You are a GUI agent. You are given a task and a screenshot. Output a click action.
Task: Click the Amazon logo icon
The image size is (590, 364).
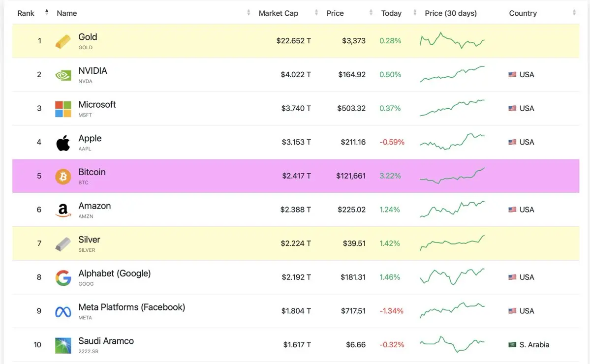click(x=63, y=210)
